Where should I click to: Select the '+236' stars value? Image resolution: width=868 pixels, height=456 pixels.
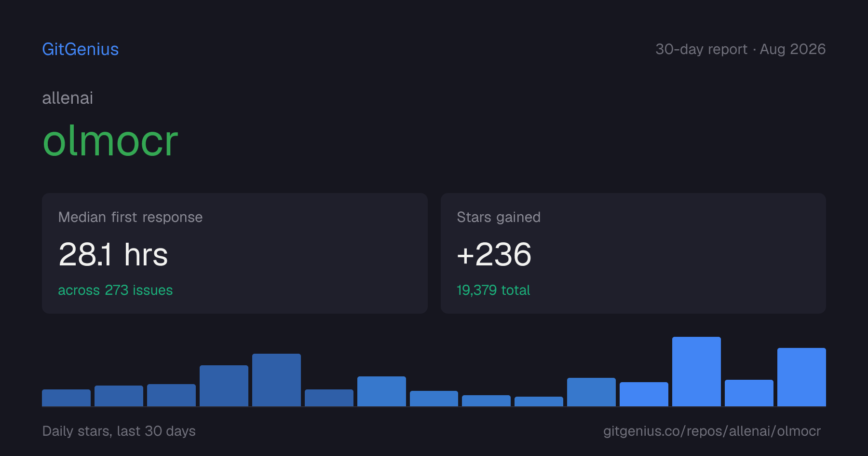pyautogui.click(x=494, y=254)
